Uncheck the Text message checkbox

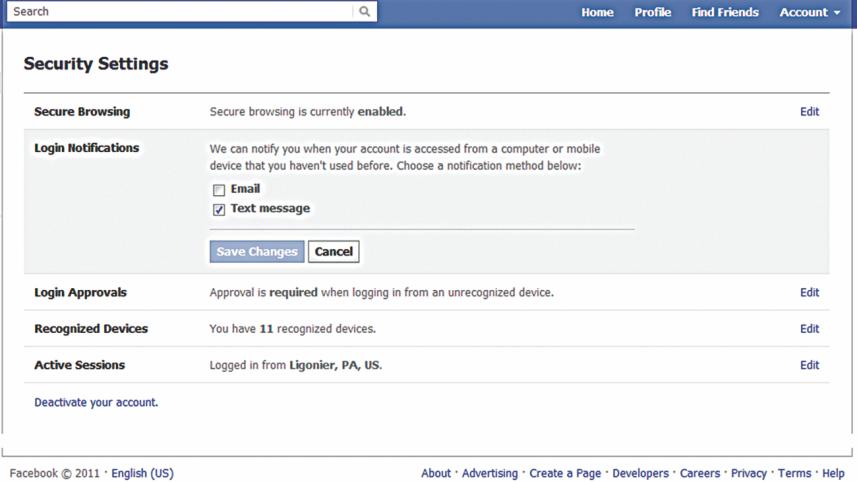[x=219, y=210]
